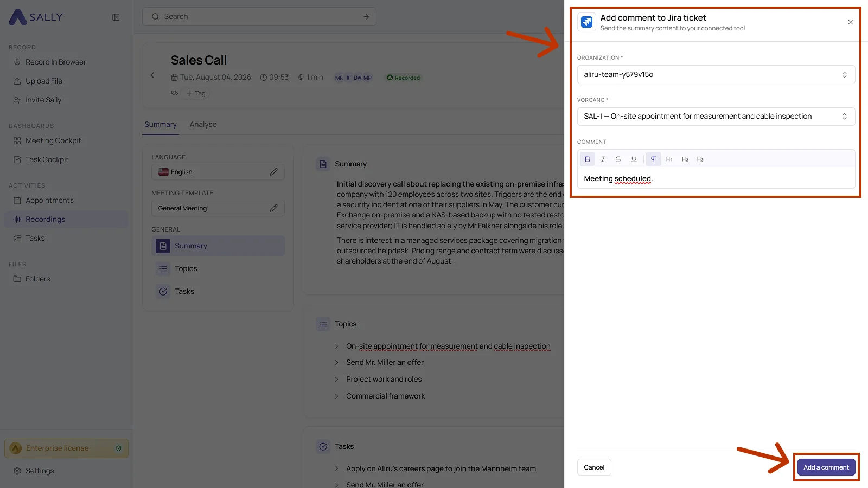Click the MR participant avatar
This screenshot has width=868, height=488.
pyautogui.click(x=339, y=78)
